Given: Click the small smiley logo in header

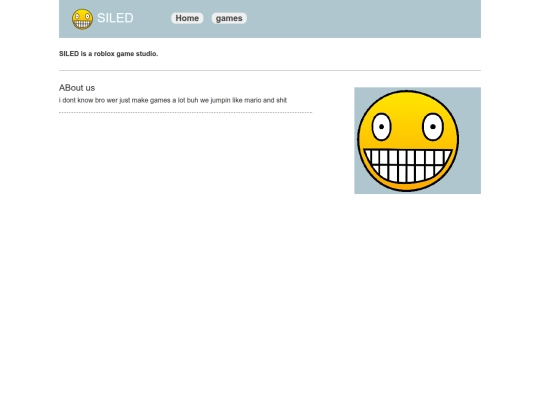Looking at the screenshot, I should (x=82, y=19).
